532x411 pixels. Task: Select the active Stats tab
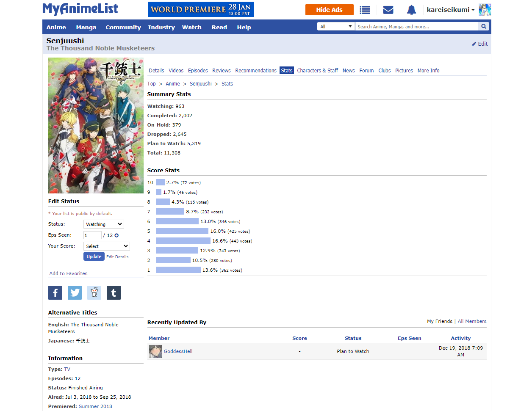click(x=287, y=71)
